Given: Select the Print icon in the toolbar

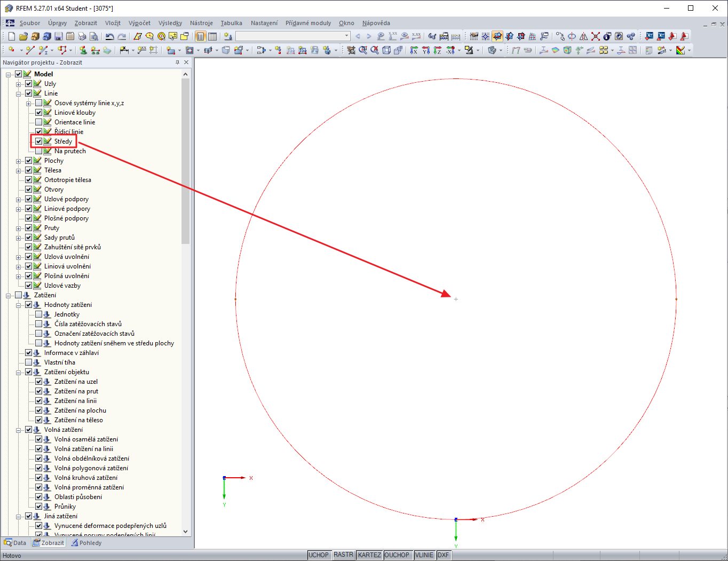Looking at the screenshot, I should [83, 36].
